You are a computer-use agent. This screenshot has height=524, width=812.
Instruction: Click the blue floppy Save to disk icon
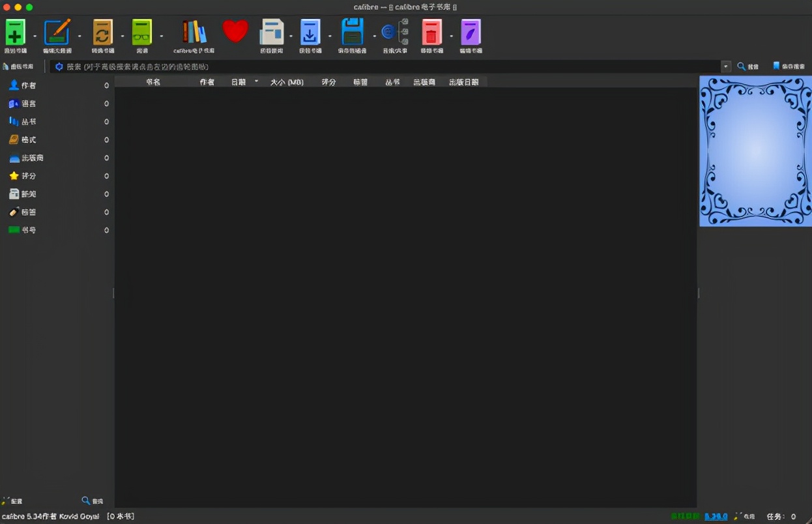352,32
